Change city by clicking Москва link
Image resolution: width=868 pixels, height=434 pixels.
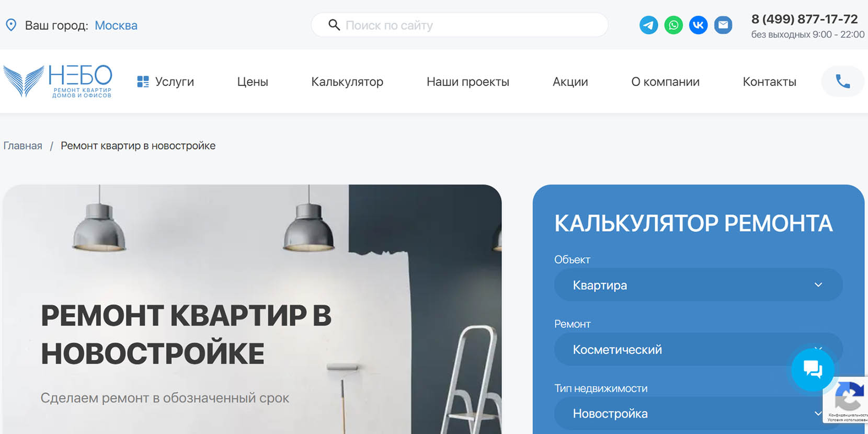tap(116, 25)
